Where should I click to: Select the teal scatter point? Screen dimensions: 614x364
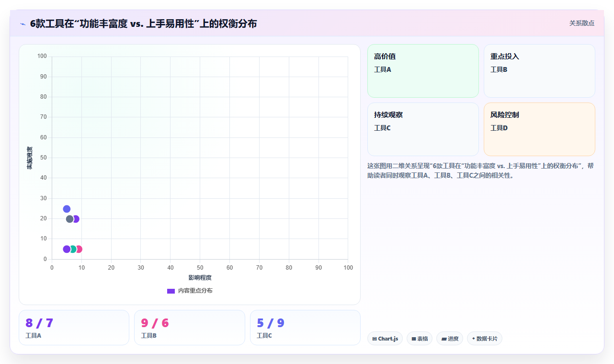pos(73,249)
